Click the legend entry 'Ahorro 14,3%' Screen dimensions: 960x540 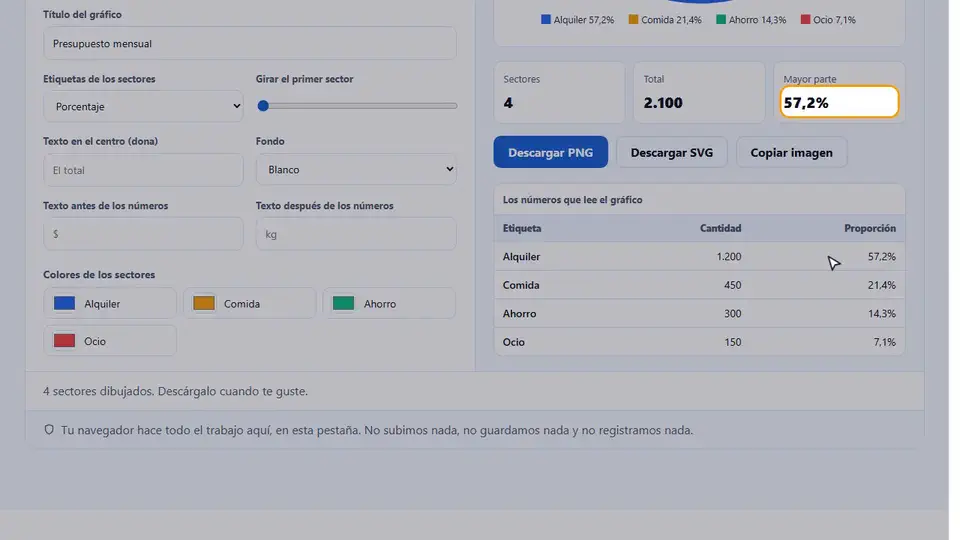pyautogui.click(x=751, y=20)
